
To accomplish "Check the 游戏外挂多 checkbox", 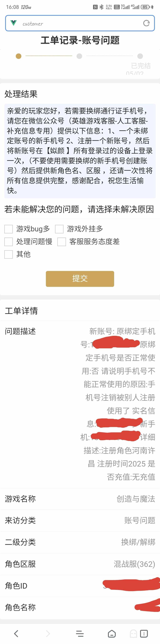I will coord(59,229).
